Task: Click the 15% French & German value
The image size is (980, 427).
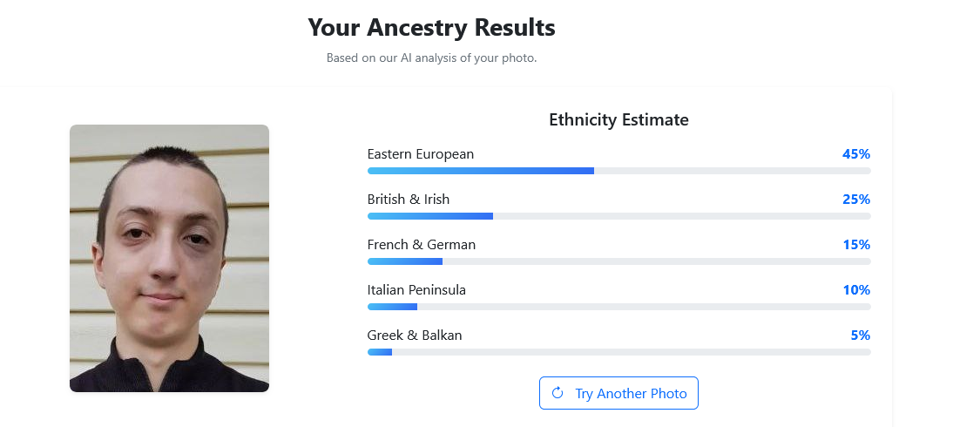Action: pos(855,245)
